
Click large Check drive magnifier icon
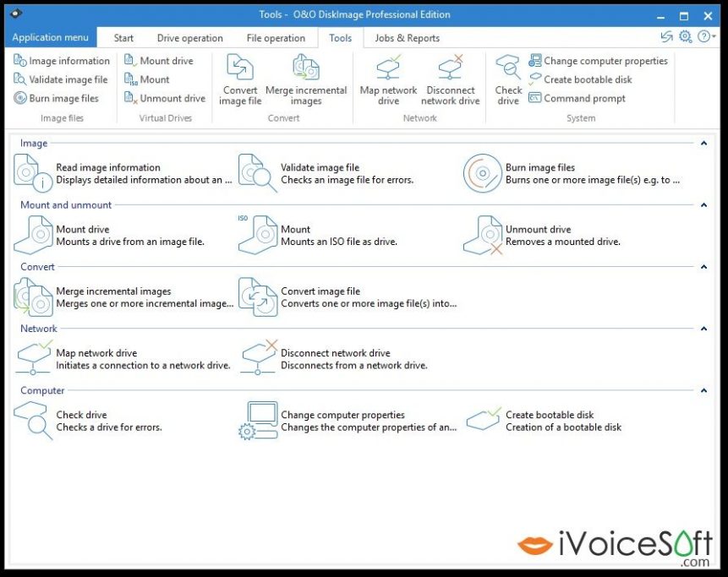point(32,420)
